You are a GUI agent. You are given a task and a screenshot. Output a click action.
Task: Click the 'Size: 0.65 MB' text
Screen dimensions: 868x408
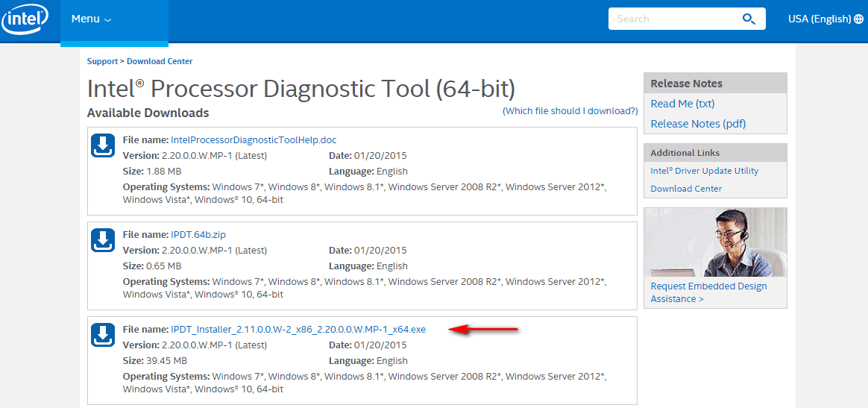click(151, 266)
